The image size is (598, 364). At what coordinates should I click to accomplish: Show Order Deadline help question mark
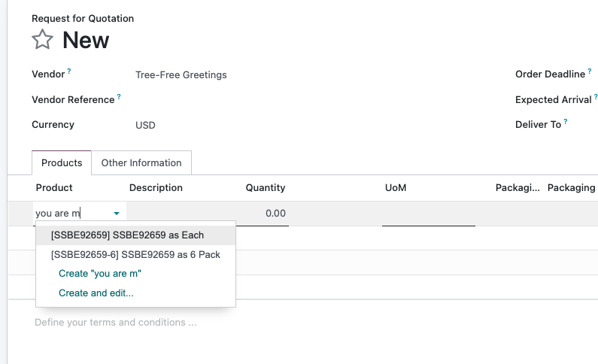point(590,71)
